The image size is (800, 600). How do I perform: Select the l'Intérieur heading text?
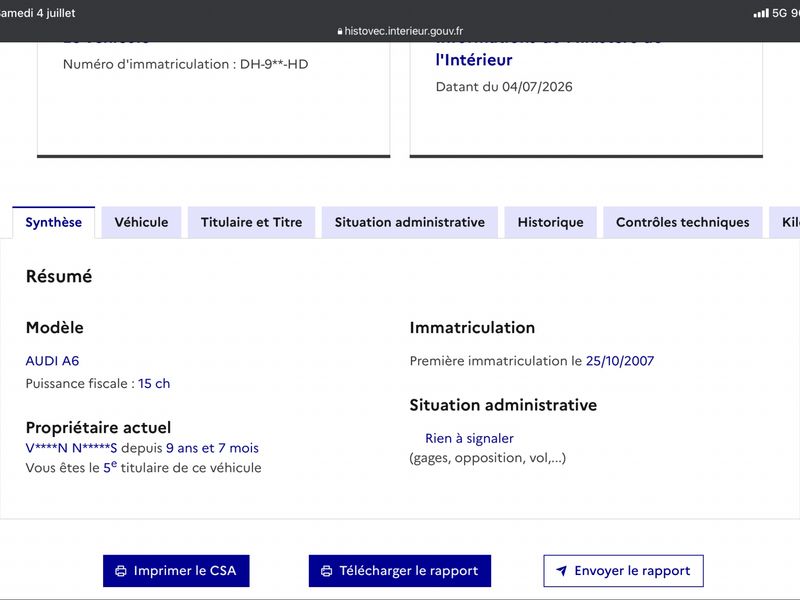(x=474, y=60)
